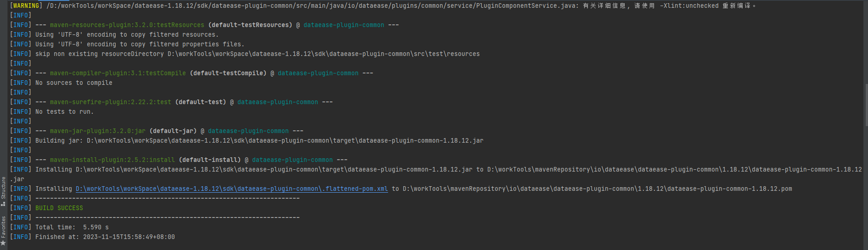
Task: Click the 'skip non existing resourceDirectory' line
Action: tap(245, 54)
